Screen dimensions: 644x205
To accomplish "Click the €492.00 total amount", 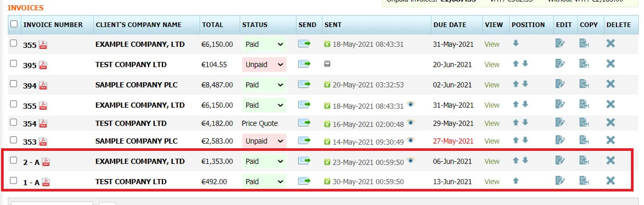I will click(214, 182).
